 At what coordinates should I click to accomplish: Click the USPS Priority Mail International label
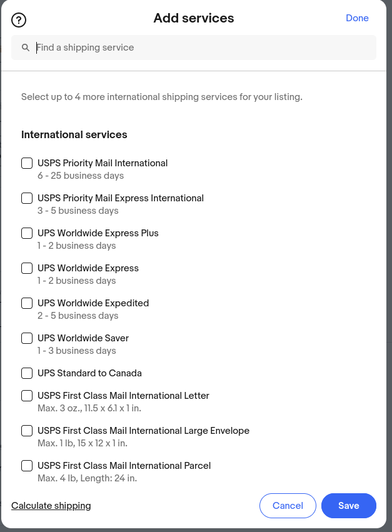(x=103, y=163)
